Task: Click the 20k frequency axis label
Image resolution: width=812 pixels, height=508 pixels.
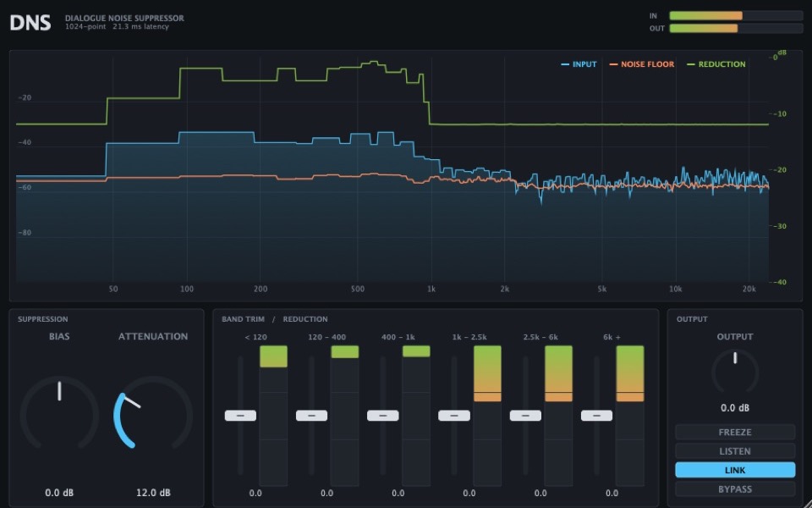Action: pyautogui.click(x=749, y=290)
